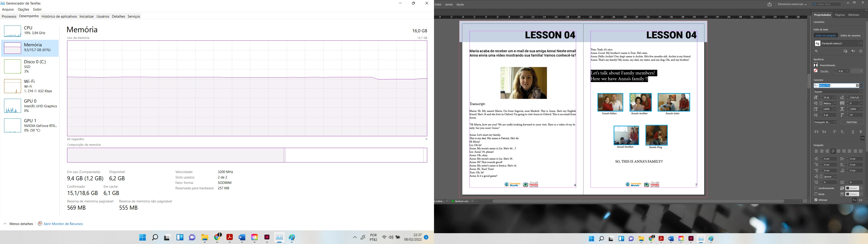Enable the Sombreamento checkbox
This screenshot has width=868, height=244.
pyautogui.click(x=816, y=188)
